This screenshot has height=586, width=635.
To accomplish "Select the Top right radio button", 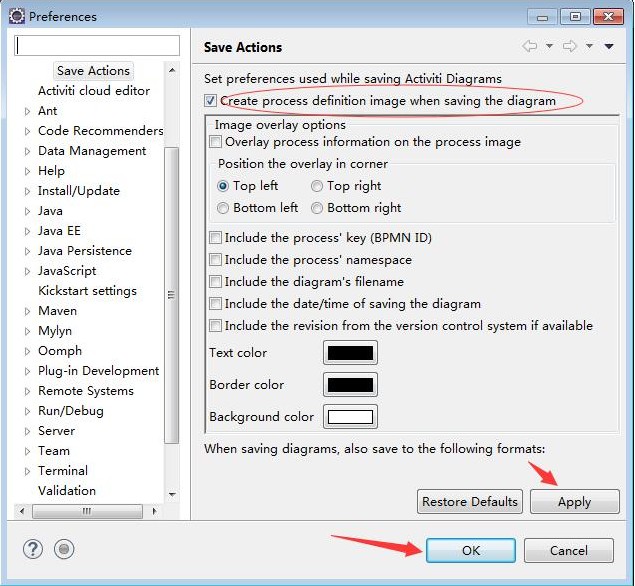I will [317, 186].
